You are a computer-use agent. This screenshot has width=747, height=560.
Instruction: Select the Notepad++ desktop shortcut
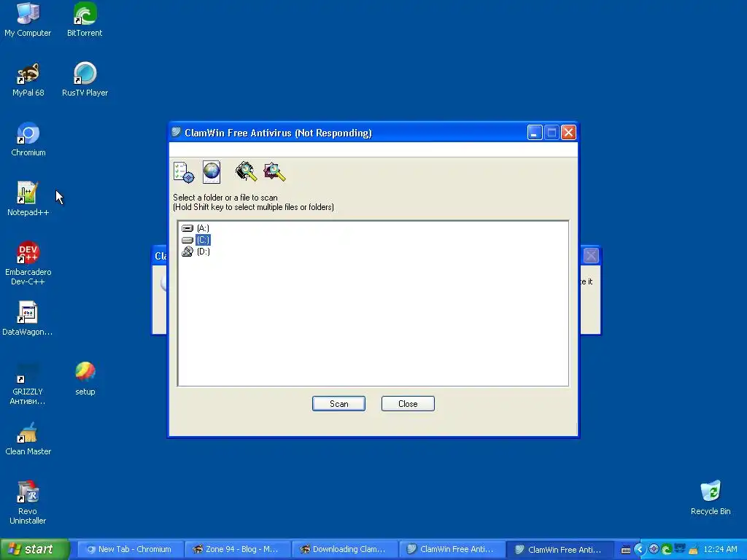[28, 199]
